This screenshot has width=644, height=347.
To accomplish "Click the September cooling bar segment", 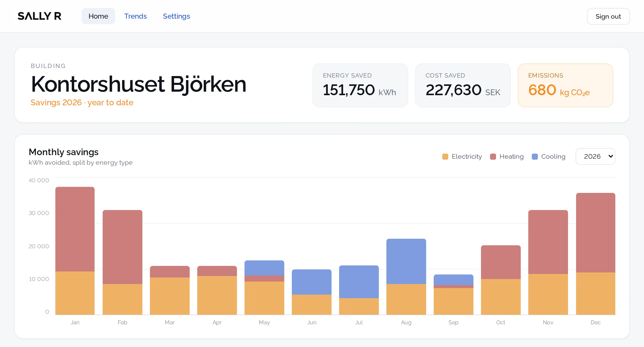I will point(454,280).
